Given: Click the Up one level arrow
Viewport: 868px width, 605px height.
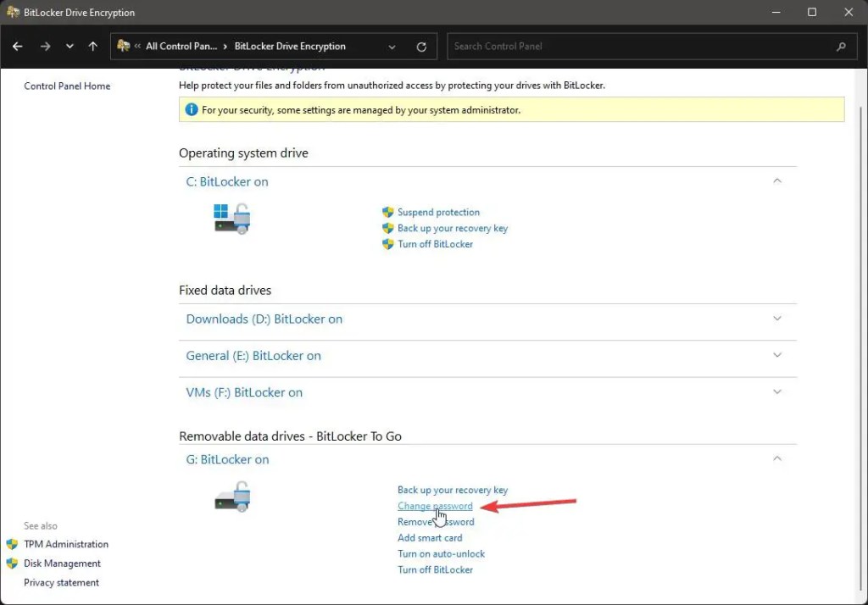Looking at the screenshot, I should [93, 47].
